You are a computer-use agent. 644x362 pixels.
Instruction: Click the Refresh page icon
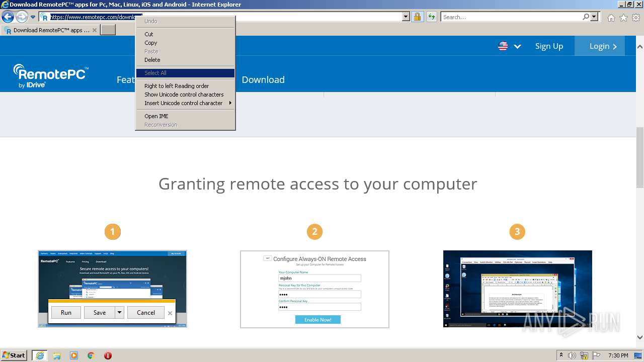432,17
